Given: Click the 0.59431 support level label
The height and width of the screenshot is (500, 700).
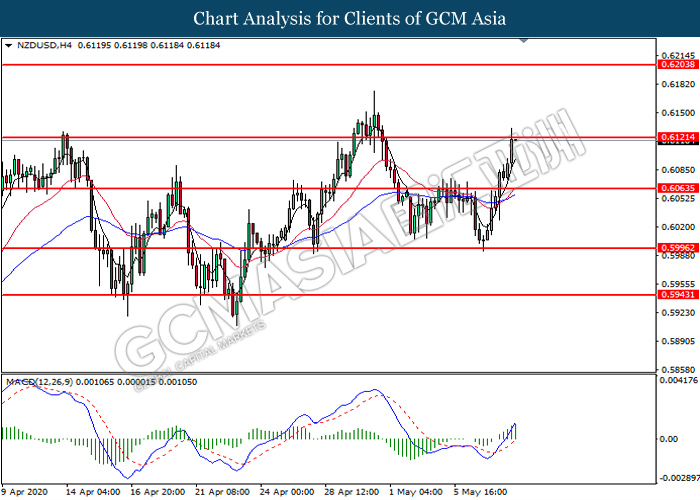Looking at the screenshot, I should point(678,295).
